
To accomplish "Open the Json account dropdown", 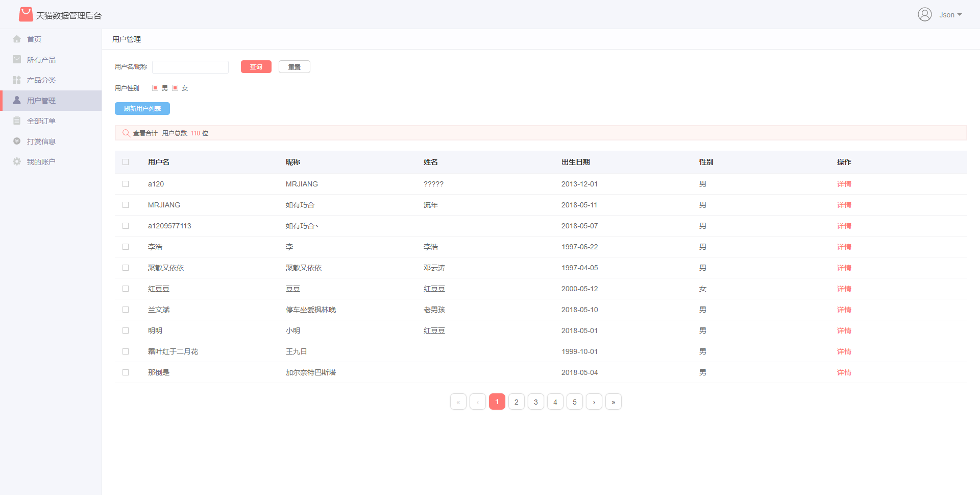I will [x=950, y=15].
